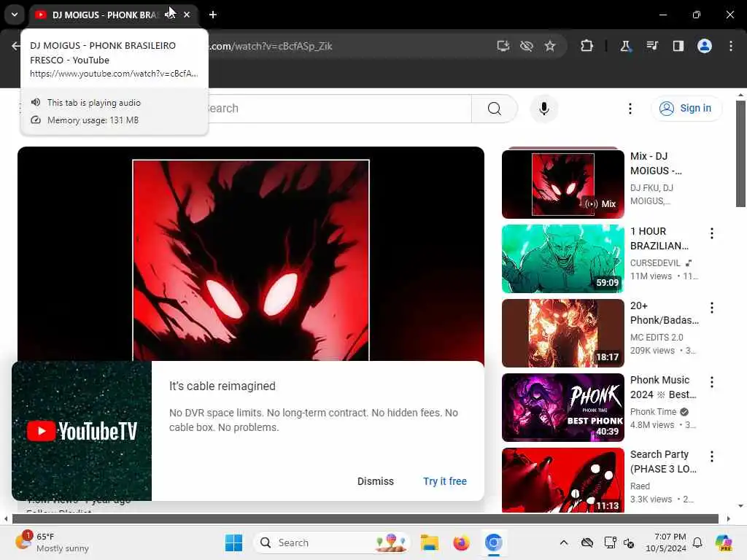Screen dimensions: 747x560
Task: Open the Search Party video title
Action: pyautogui.click(x=663, y=462)
